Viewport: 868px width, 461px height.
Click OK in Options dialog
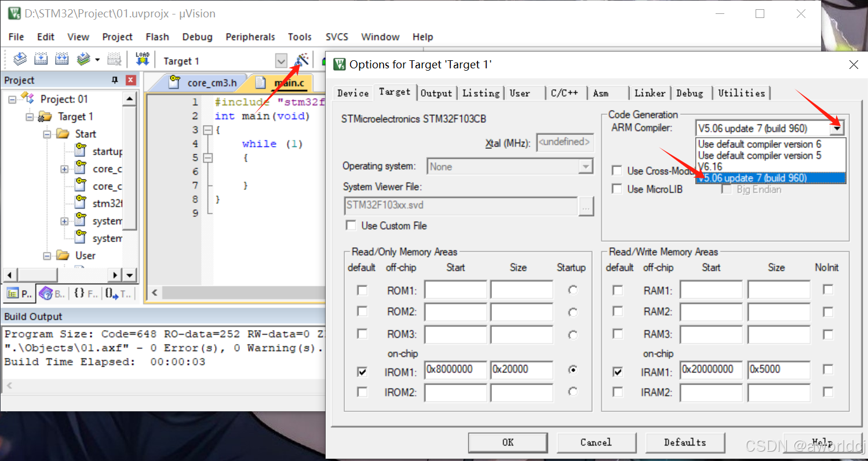pos(508,442)
